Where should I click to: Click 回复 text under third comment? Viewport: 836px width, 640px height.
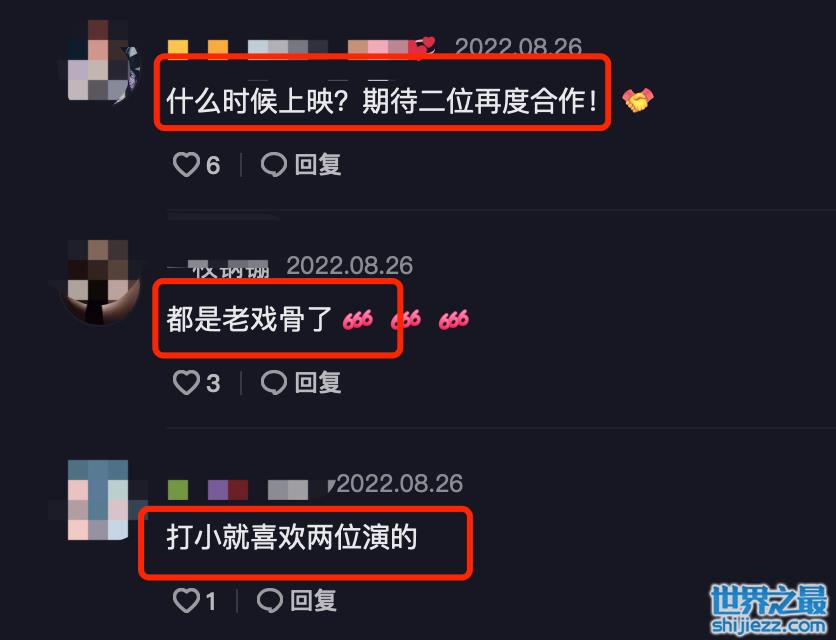pyautogui.click(x=314, y=601)
